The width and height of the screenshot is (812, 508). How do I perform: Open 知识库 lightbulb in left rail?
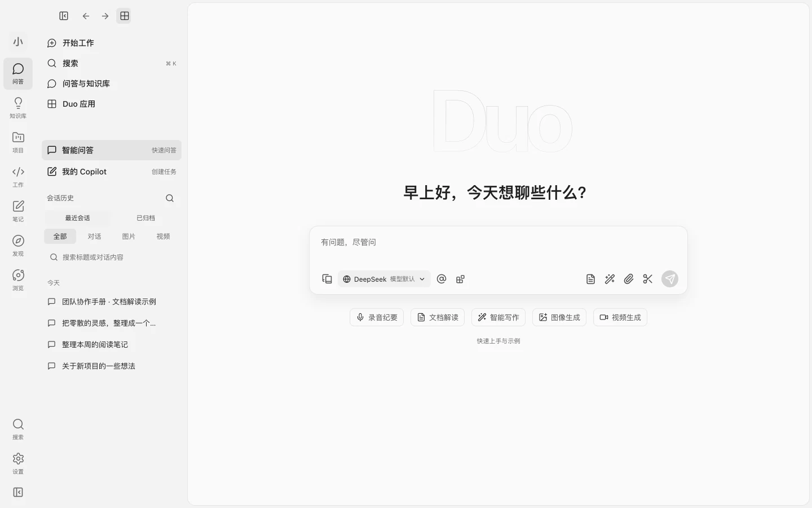[18, 108]
